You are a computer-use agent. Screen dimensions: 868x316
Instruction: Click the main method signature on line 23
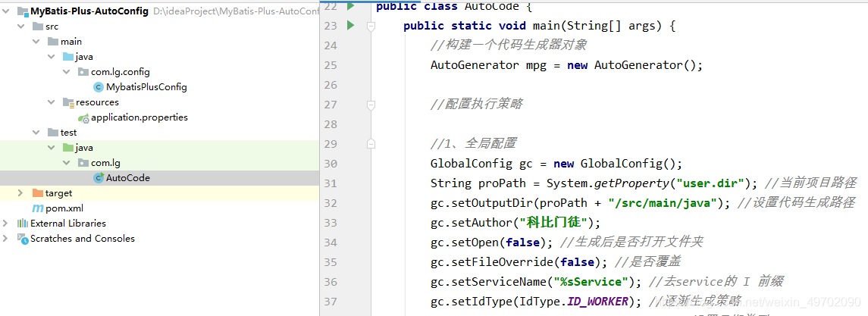click(x=539, y=26)
